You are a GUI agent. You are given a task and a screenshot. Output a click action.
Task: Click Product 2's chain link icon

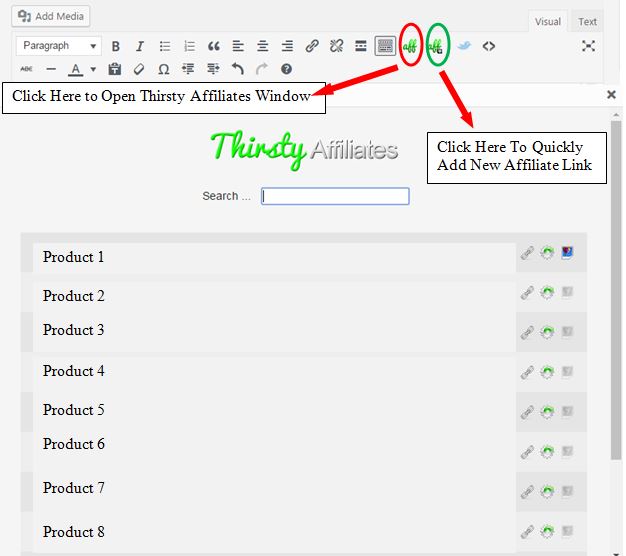(x=527, y=293)
